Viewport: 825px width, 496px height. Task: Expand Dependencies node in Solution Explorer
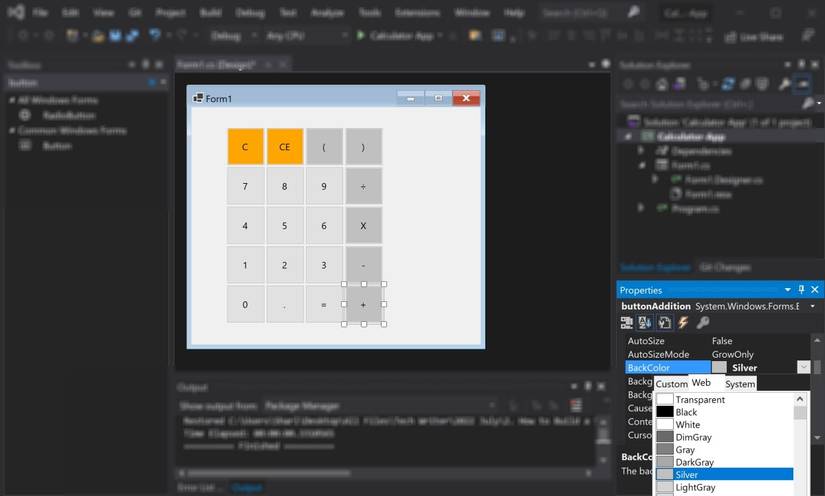click(641, 151)
